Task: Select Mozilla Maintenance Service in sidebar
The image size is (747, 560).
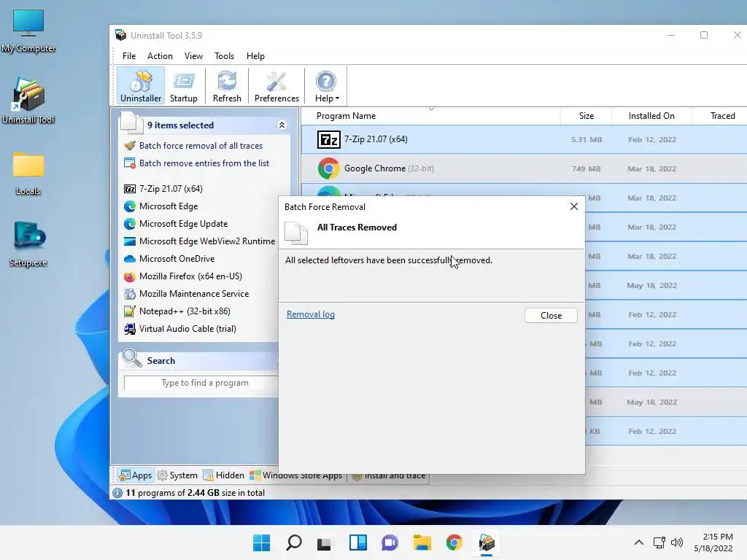Action: click(x=194, y=294)
